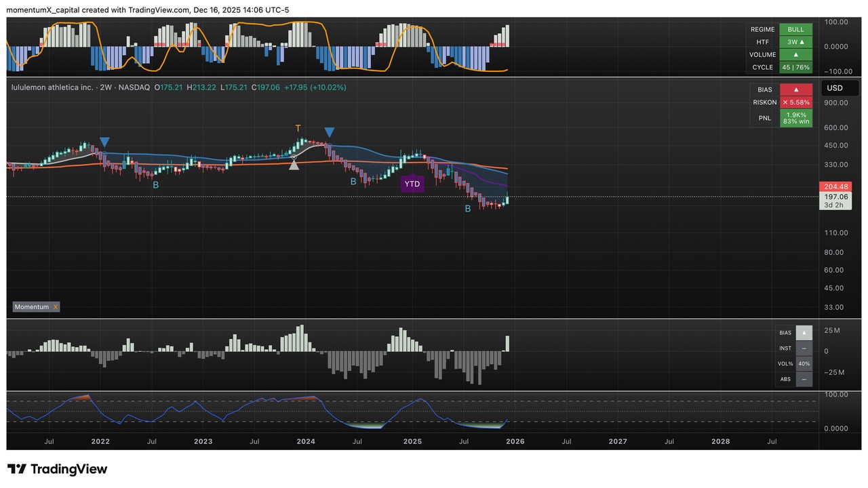Click the red 204.48 price label
The height and width of the screenshot is (488, 868).
pos(834,186)
